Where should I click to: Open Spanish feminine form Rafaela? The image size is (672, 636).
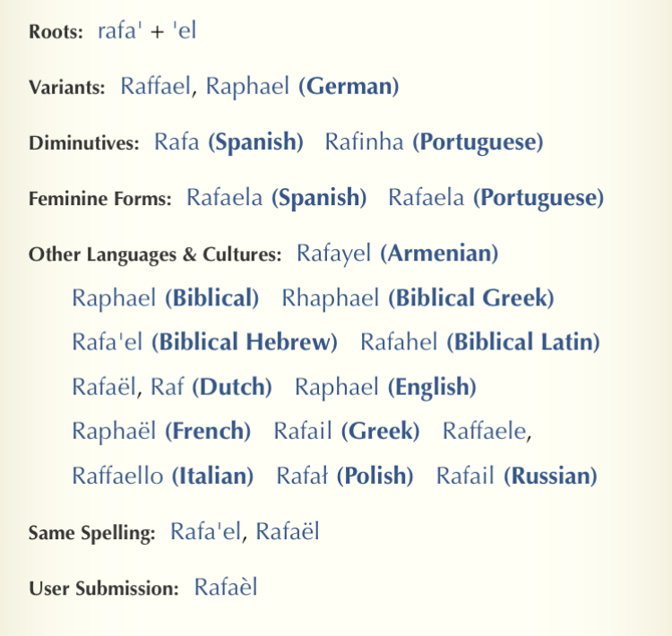tap(225, 197)
